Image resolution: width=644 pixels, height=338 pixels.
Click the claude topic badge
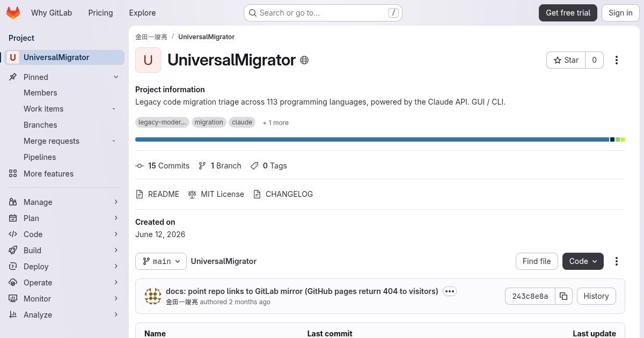tap(242, 122)
